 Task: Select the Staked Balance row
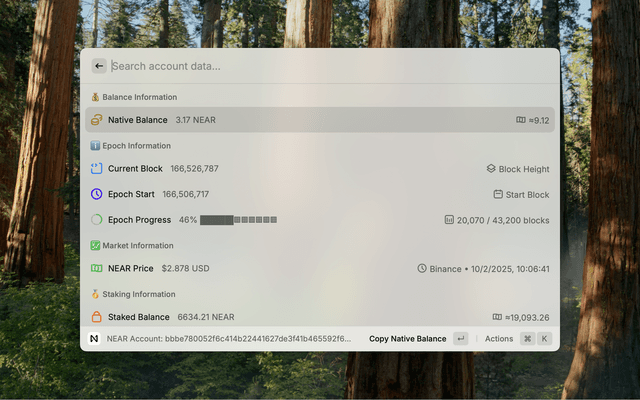[x=320, y=317]
